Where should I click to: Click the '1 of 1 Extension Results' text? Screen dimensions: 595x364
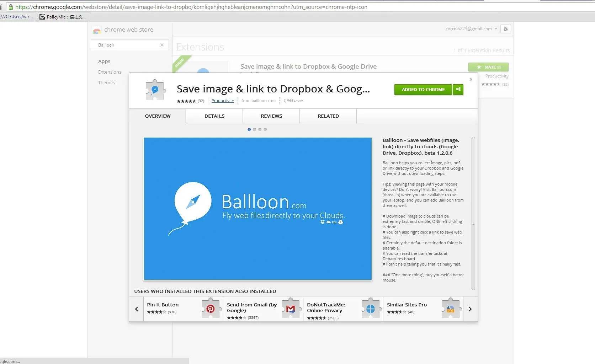pos(482,50)
